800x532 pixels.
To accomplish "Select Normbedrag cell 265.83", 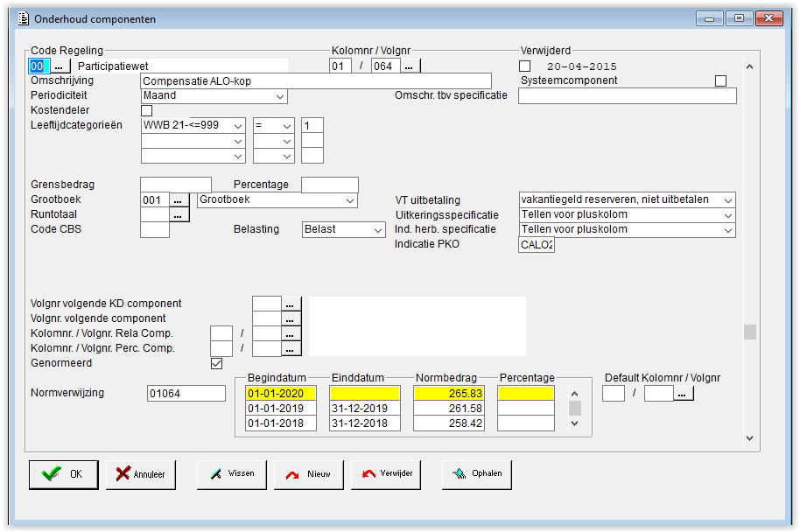I will click(449, 393).
